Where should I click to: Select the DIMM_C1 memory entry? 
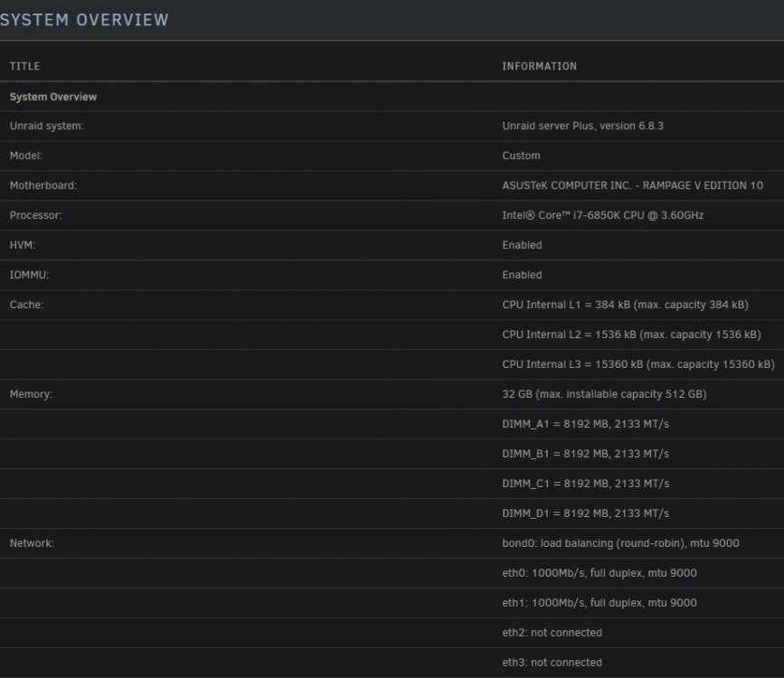point(585,484)
